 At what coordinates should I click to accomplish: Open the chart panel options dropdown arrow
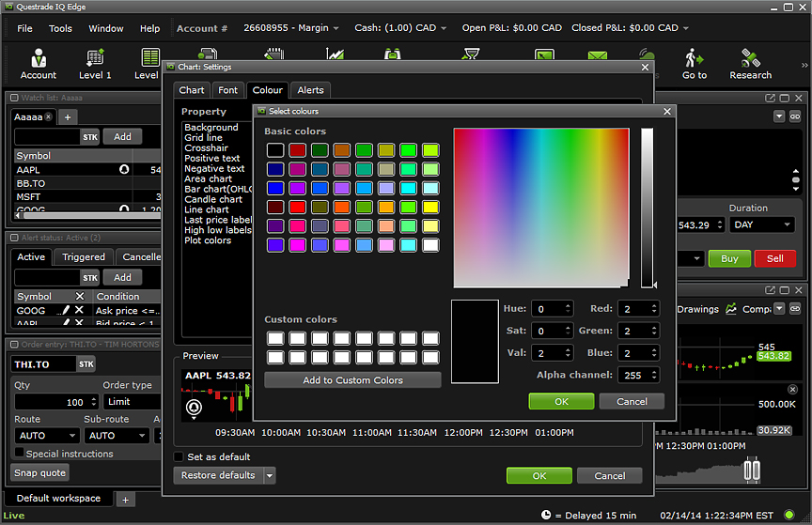click(x=779, y=309)
